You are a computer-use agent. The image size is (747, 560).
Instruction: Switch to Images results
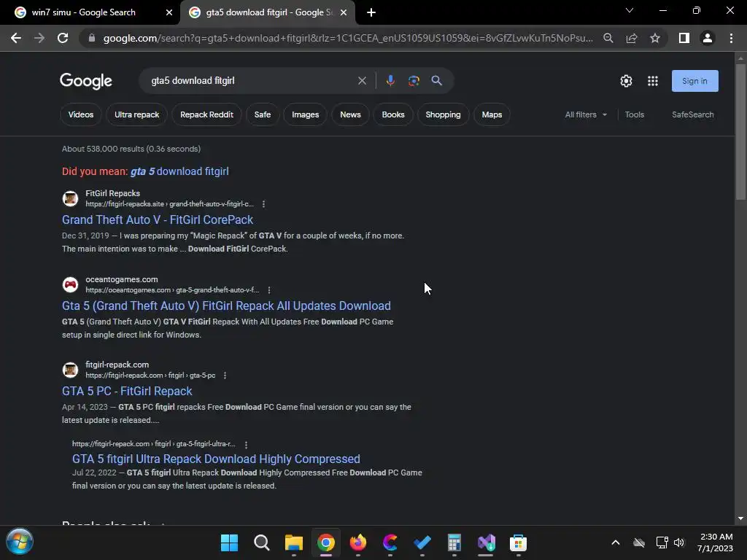click(x=306, y=114)
